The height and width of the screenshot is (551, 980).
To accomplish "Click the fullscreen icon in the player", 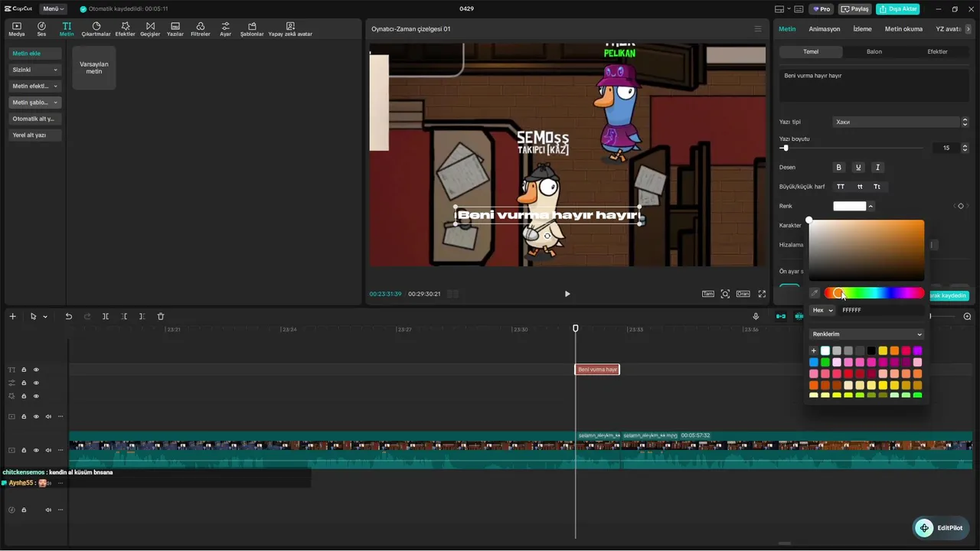I will [762, 294].
